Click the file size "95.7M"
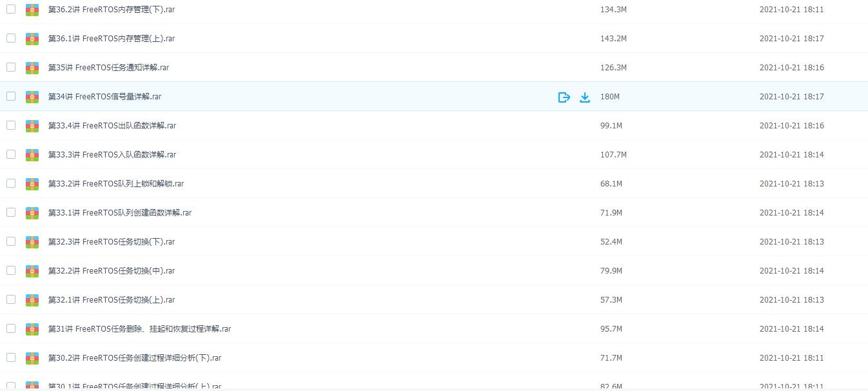Viewport: 868px width, 391px height. pos(611,329)
